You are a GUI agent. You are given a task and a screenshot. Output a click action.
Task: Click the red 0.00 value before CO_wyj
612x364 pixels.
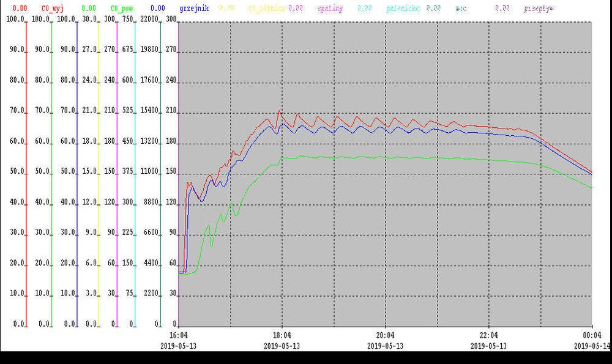click(x=20, y=9)
